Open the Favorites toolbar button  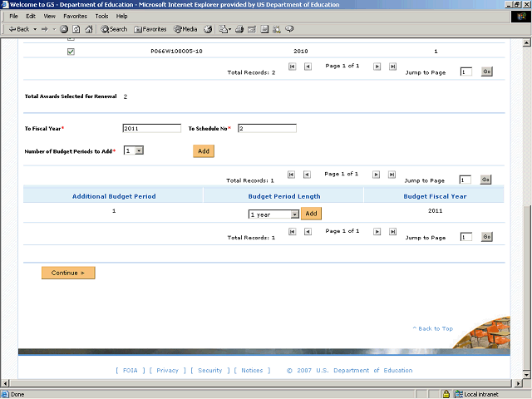(150, 29)
